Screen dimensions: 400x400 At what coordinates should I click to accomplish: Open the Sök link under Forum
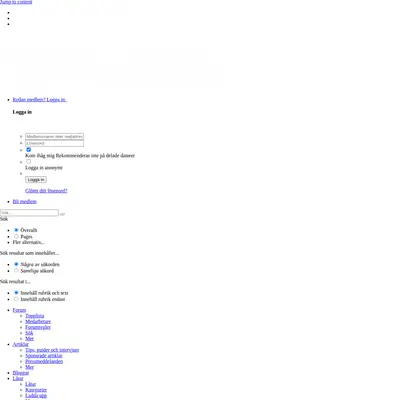coord(29,333)
